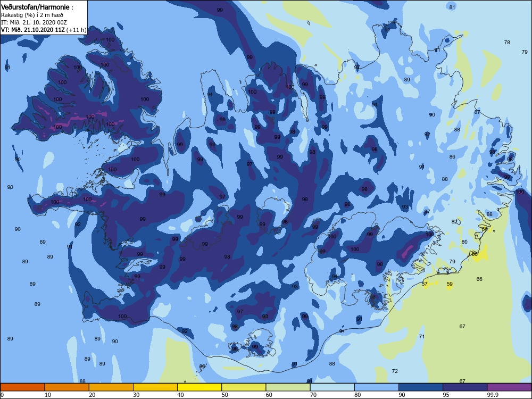This screenshot has width=532, height=399.
Task: Choose the dark blue 90–95 legend swatch
Action: click(421, 387)
